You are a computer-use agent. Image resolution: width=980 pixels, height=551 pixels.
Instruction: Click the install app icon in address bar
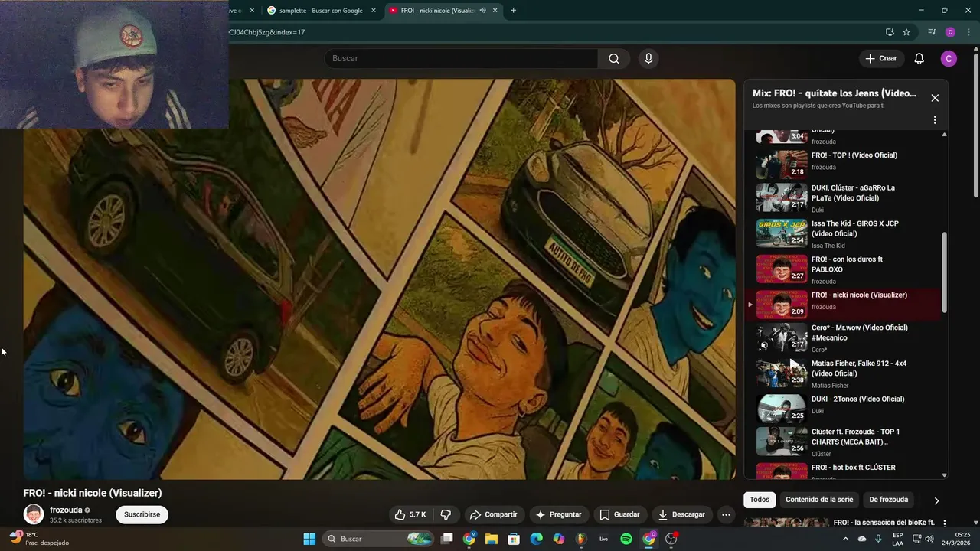[x=890, y=32]
